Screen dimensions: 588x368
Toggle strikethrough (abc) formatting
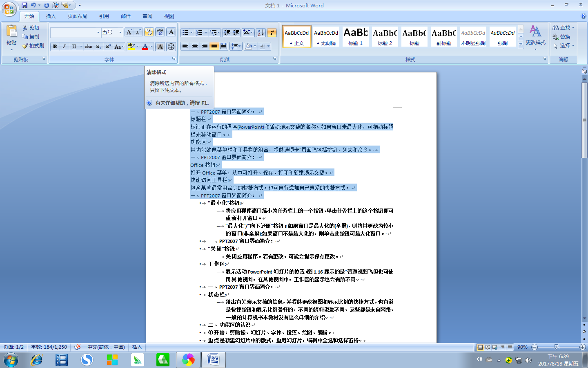point(89,47)
